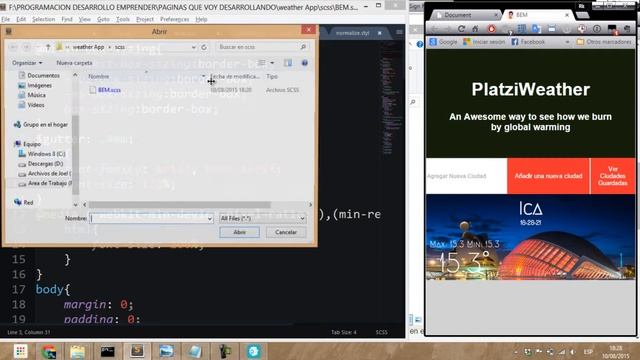Click the search magnifier in Abrir dialog
The height and width of the screenshot is (360, 640).
(303, 47)
